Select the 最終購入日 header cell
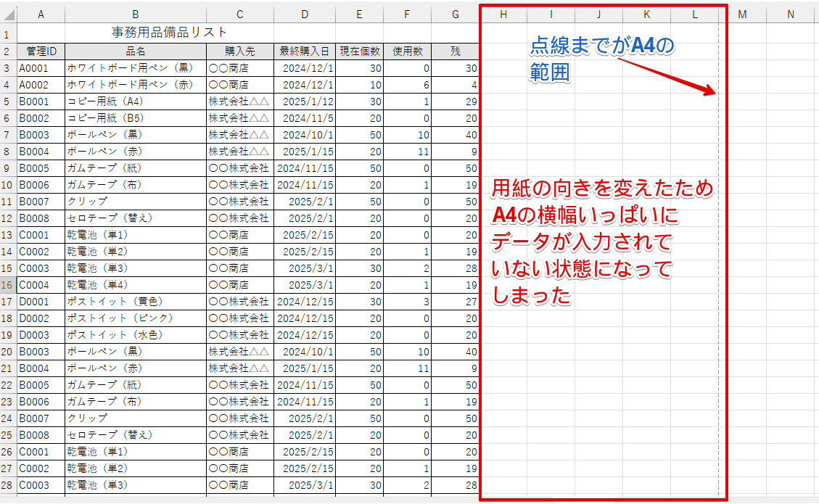This screenshot has width=819, height=504. (x=303, y=51)
